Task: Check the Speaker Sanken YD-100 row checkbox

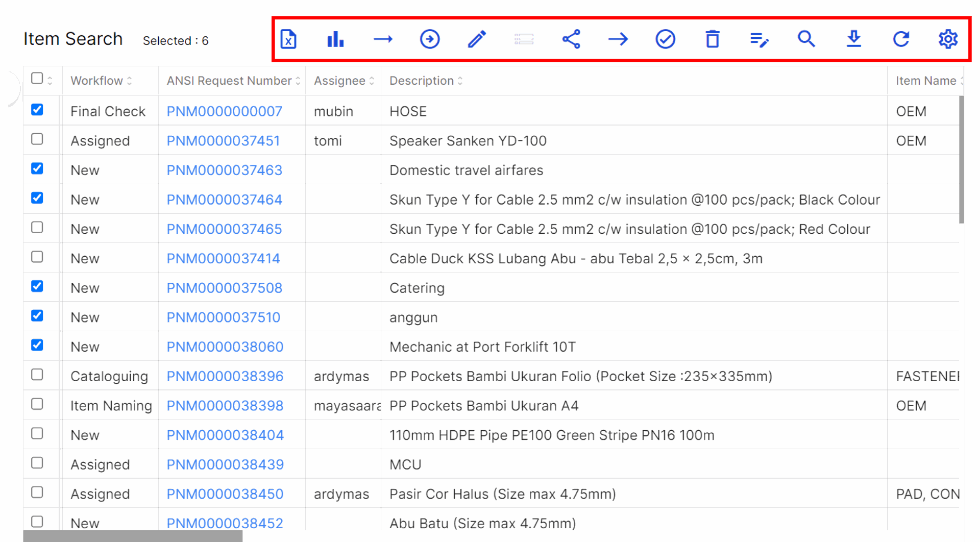Action: coord(37,139)
